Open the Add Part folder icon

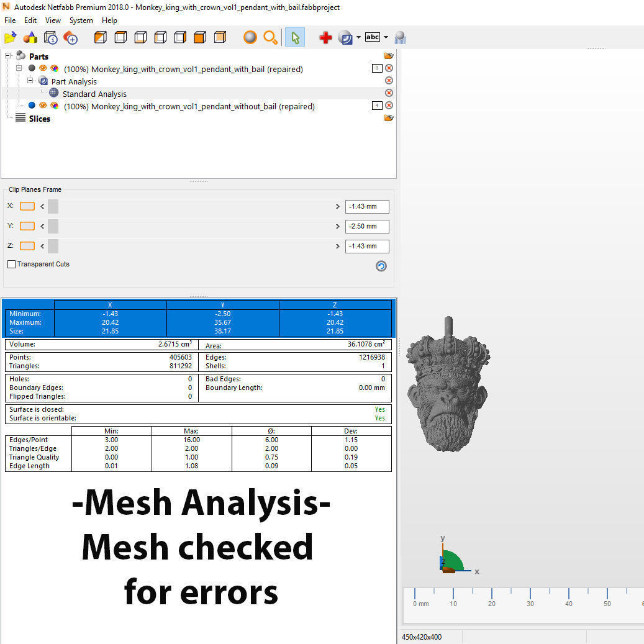11,38
